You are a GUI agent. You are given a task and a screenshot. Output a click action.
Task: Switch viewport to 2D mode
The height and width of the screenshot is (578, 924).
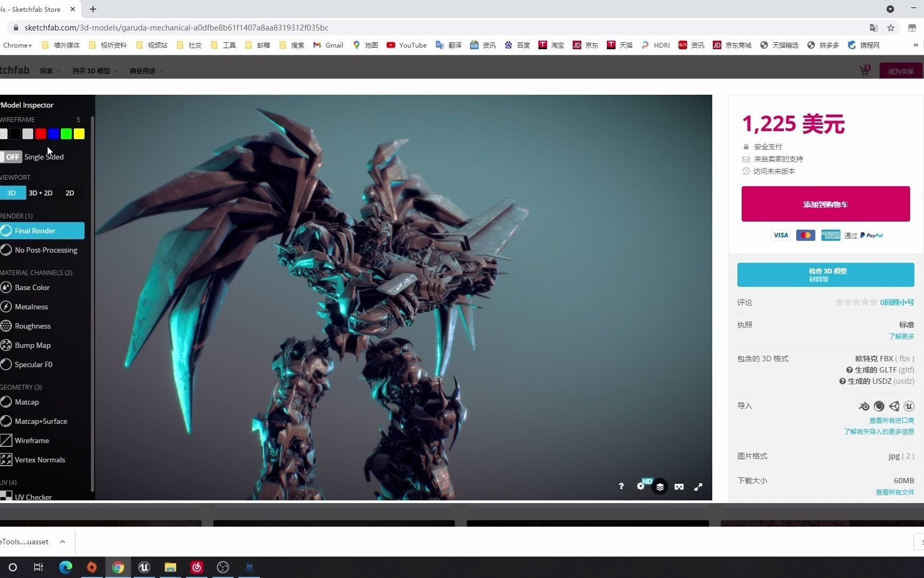70,193
